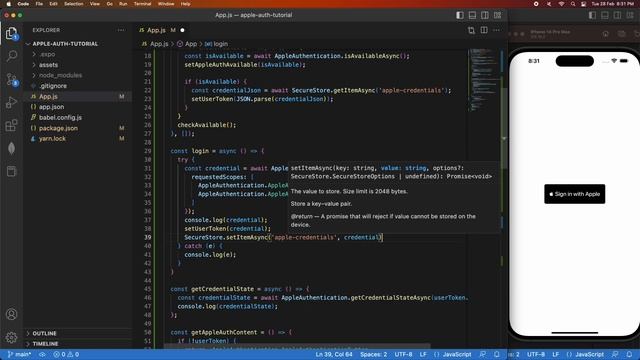This screenshot has width=640, height=360.
Task: Open the Edit menu
Action: pos(53,4)
